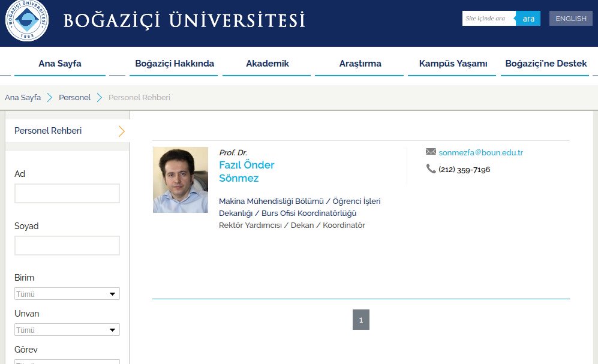Click the orange arrow next to Personel Rehberi
The height and width of the screenshot is (364, 598).
pos(121,131)
